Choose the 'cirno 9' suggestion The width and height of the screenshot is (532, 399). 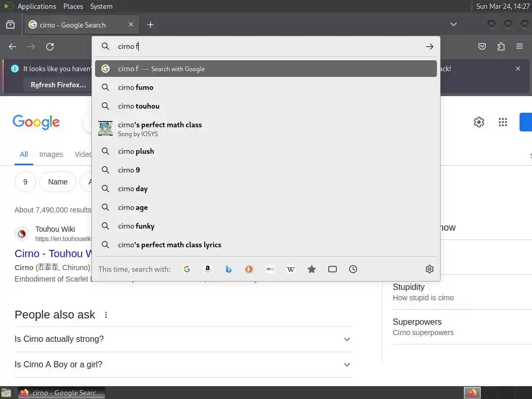[x=265, y=170]
